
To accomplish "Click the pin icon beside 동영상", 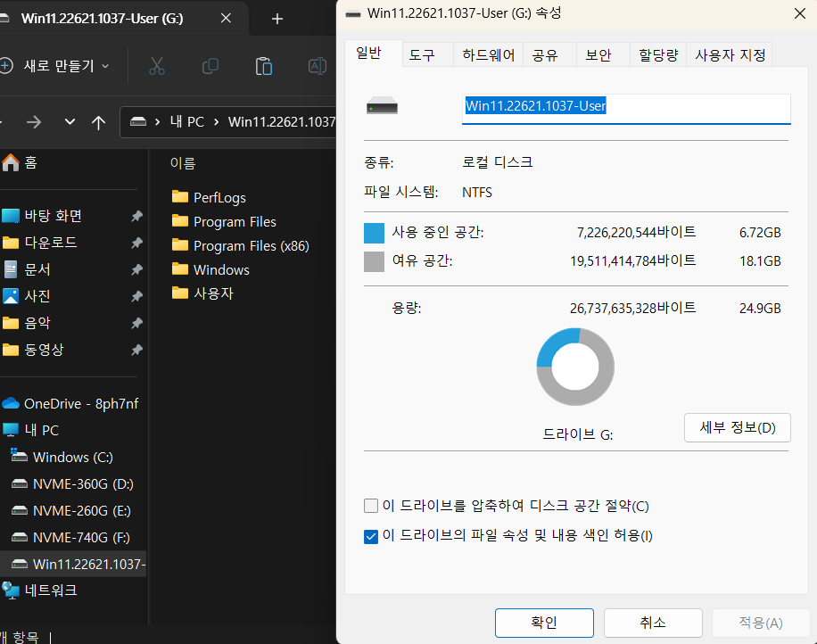I will click(x=136, y=350).
